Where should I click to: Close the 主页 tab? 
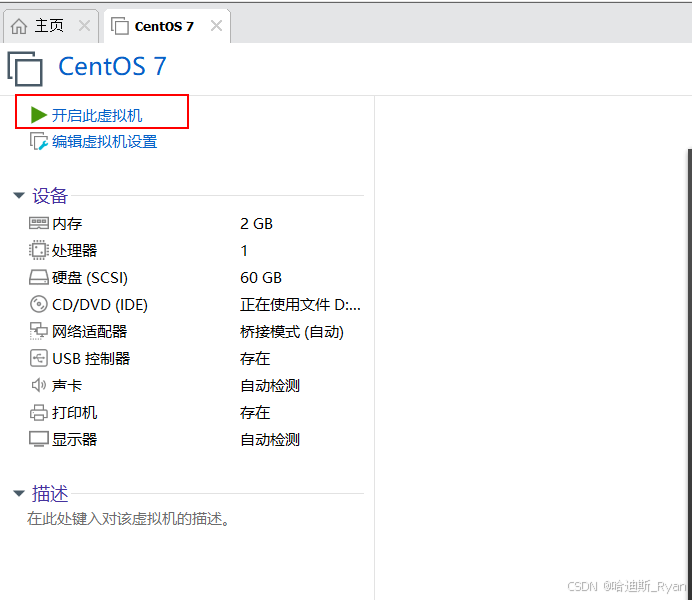[84, 26]
